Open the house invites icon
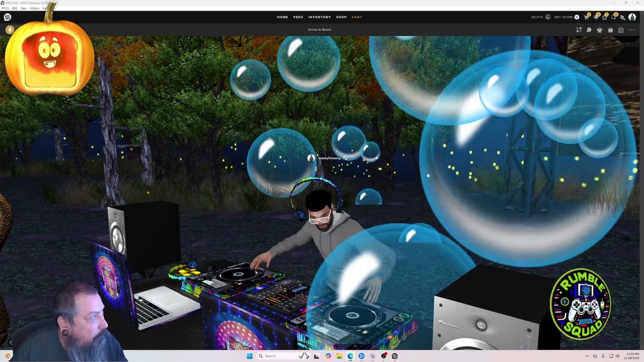Image resolution: width=644 pixels, height=362 pixels. tap(604, 17)
